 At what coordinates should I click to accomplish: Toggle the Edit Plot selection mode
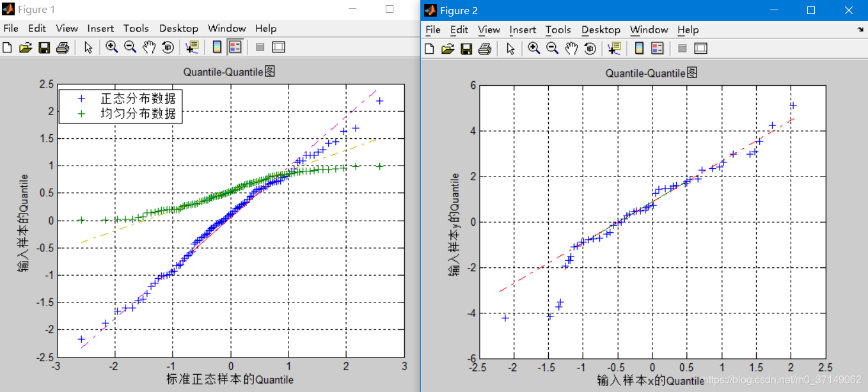point(88,47)
